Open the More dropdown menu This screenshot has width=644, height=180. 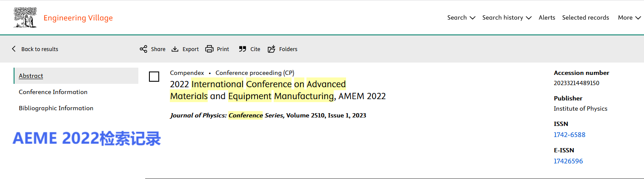coord(630,17)
